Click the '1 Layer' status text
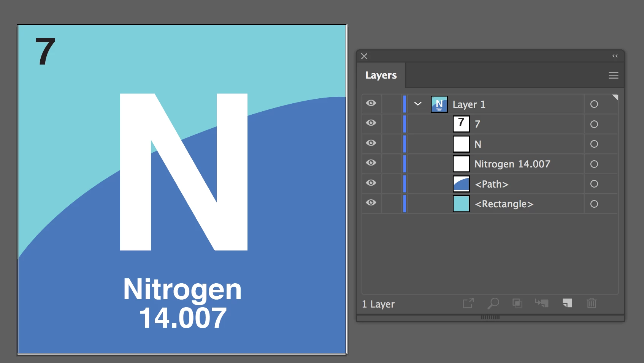The height and width of the screenshot is (363, 644). (x=378, y=304)
